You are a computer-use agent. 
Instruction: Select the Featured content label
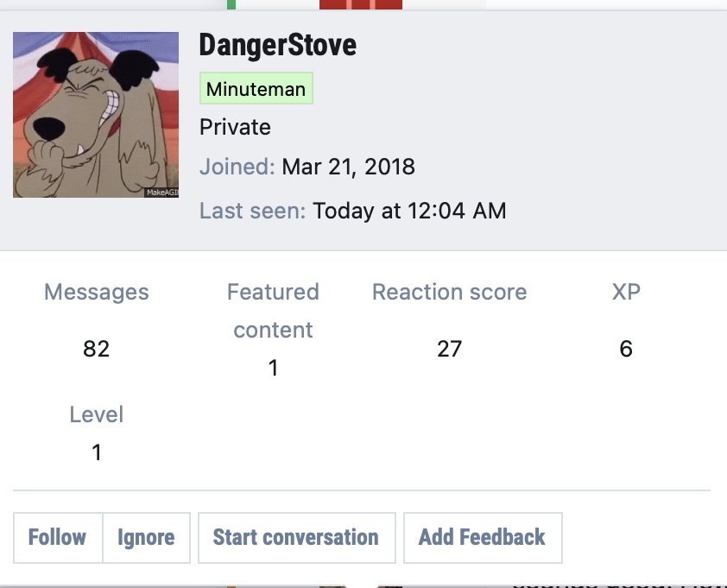273,311
